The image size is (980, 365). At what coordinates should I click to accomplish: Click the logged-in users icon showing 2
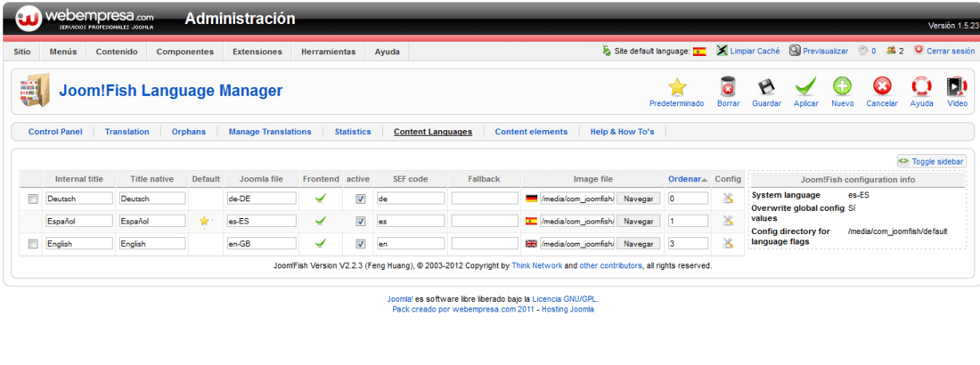tap(891, 51)
